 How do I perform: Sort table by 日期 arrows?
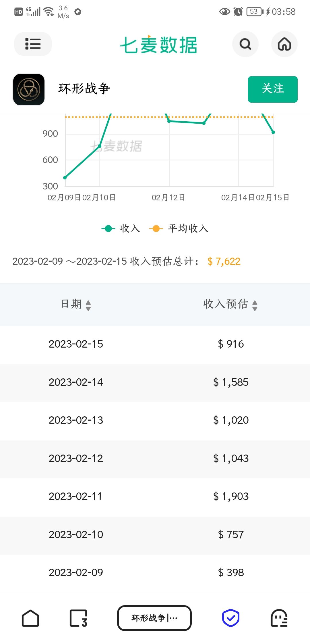pos(88,305)
